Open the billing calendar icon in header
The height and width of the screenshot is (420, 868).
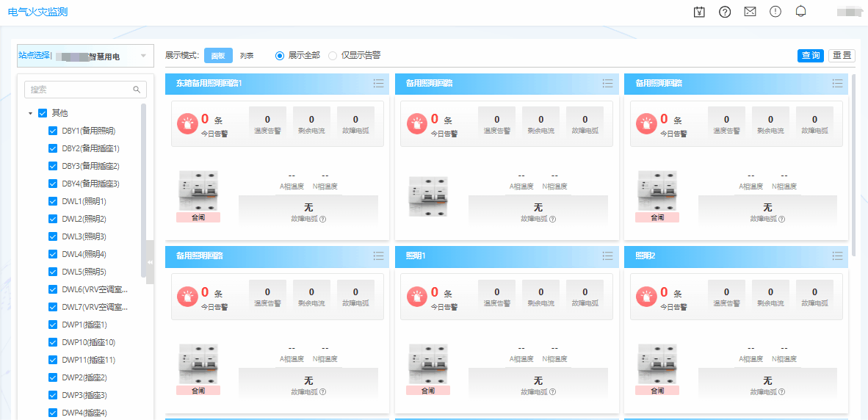[x=699, y=12]
